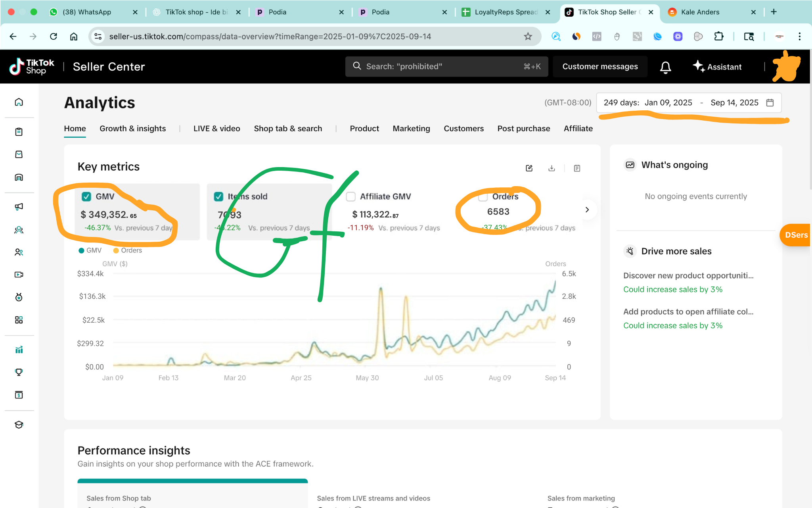
Task: Click the Seller Center search field
Action: [446, 67]
